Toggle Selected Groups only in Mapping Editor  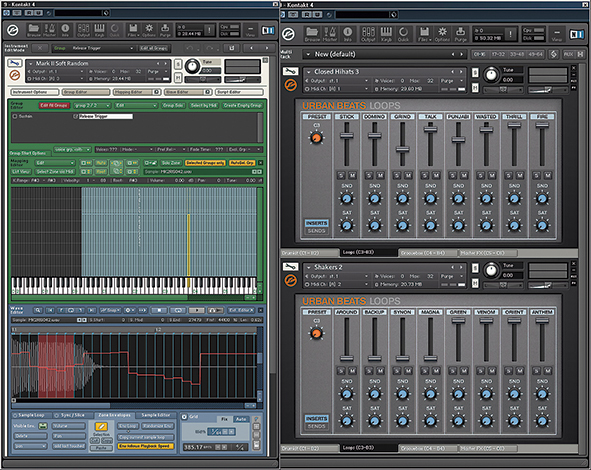click(205, 163)
